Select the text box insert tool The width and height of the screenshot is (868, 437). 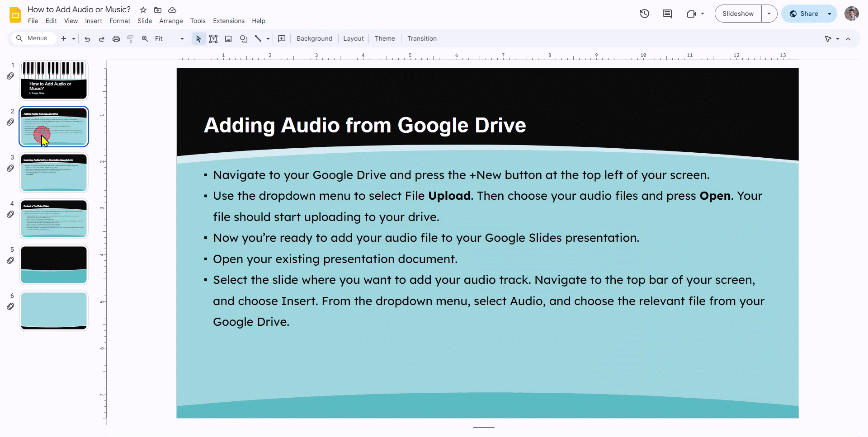[x=213, y=38]
